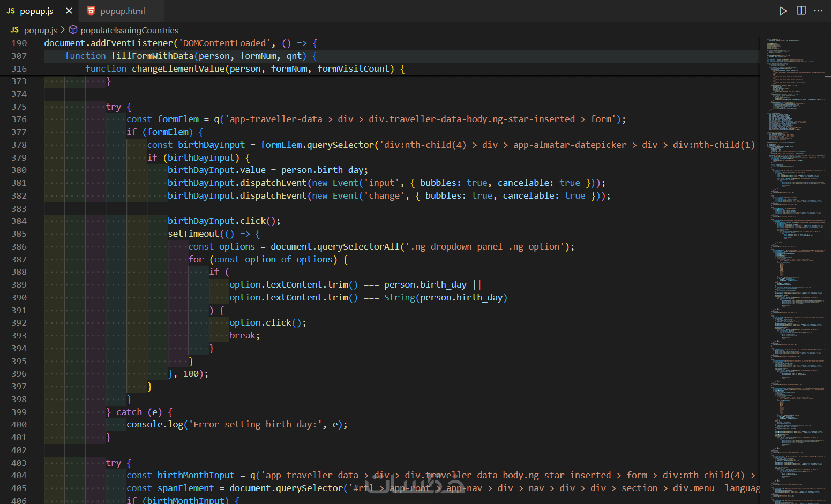Click the 'option.click();' statement
831x504 pixels.
tap(268, 322)
